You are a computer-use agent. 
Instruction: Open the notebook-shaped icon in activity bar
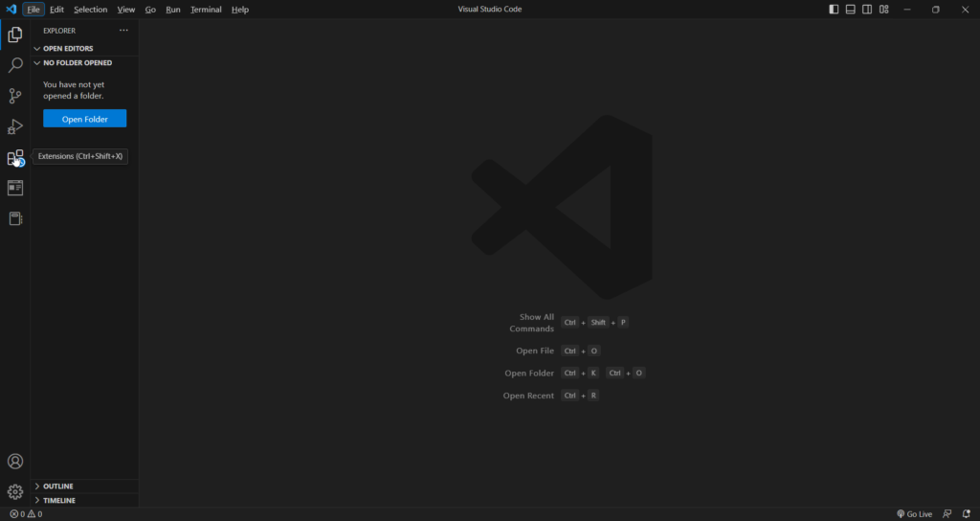(15, 218)
